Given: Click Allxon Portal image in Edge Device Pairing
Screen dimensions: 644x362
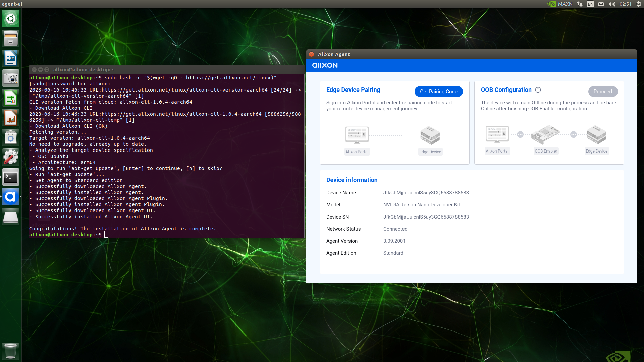Looking at the screenshot, I should (x=357, y=135).
